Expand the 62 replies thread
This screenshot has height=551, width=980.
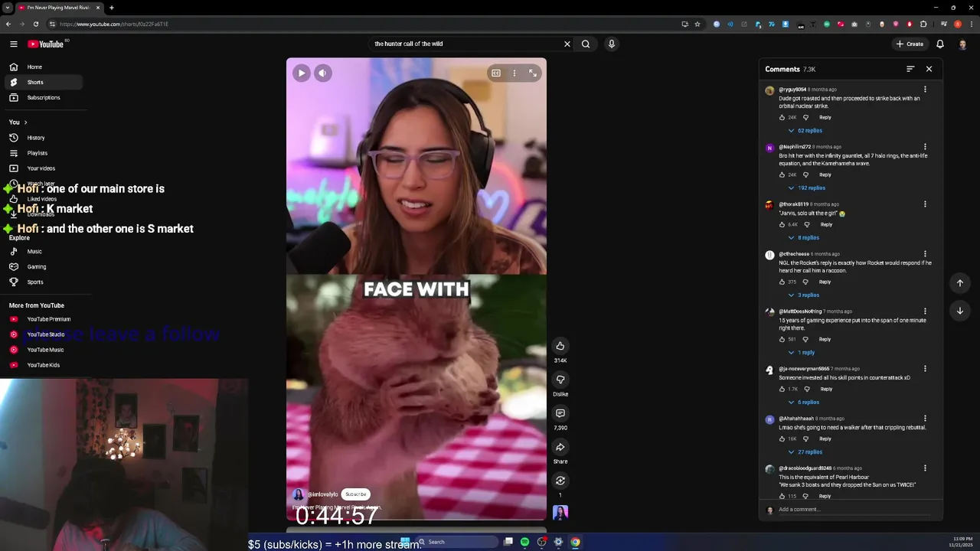[x=805, y=131]
